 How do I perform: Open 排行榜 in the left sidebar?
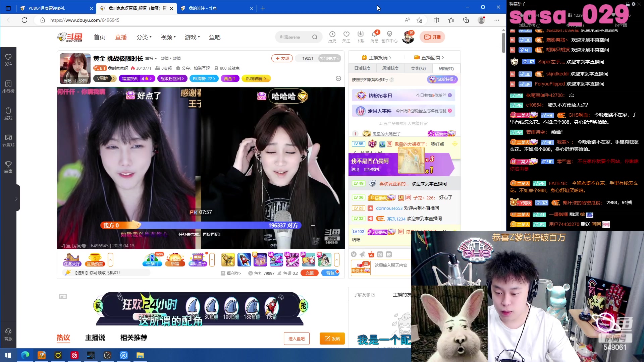pyautogui.click(x=8, y=86)
